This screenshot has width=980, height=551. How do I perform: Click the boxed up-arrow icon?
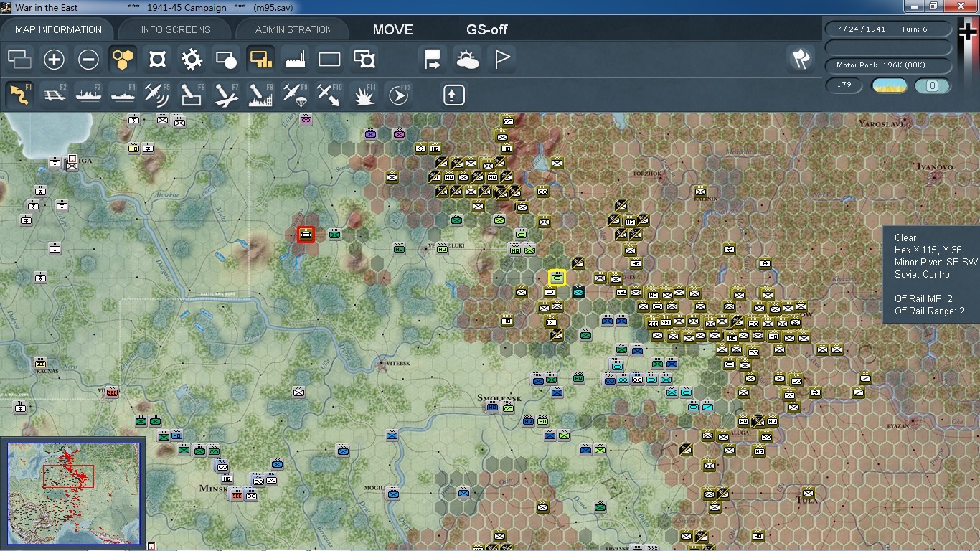[x=453, y=95]
